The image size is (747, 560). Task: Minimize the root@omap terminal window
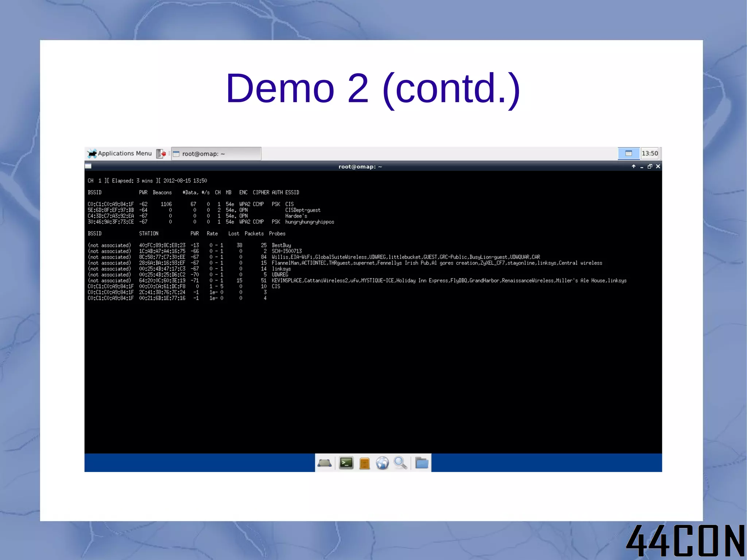pyautogui.click(x=642, y=167)
